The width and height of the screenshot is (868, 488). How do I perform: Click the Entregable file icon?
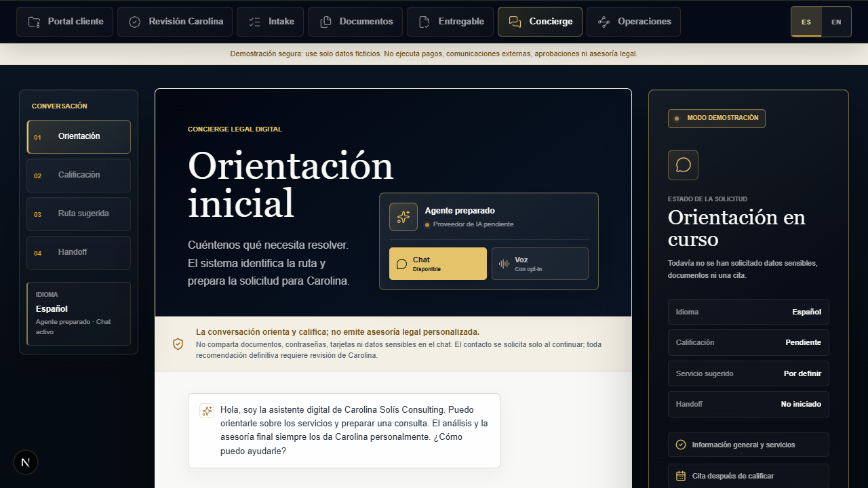(x=425, y=22)
